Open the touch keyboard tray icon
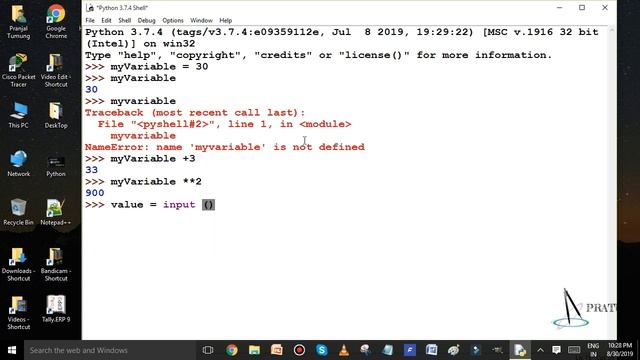The width and height of the screenshot is (640, 360). pyautogui.click(x=574, y=350)
